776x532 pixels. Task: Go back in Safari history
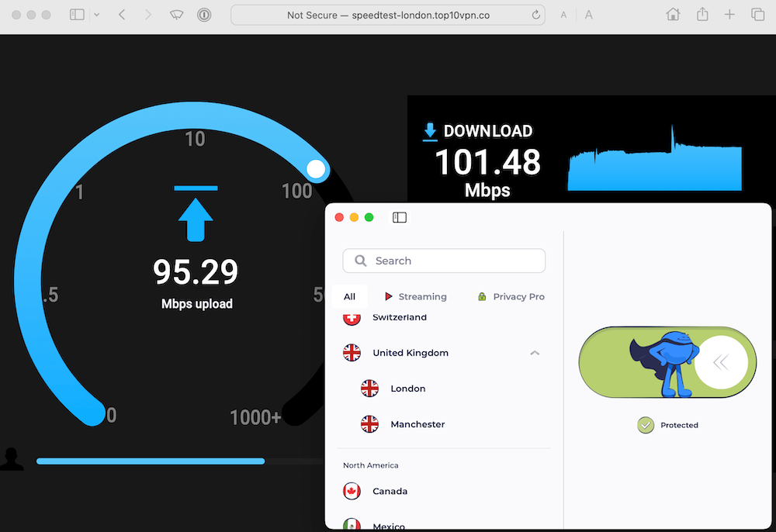pyautogui.click(x=122, y=15)
